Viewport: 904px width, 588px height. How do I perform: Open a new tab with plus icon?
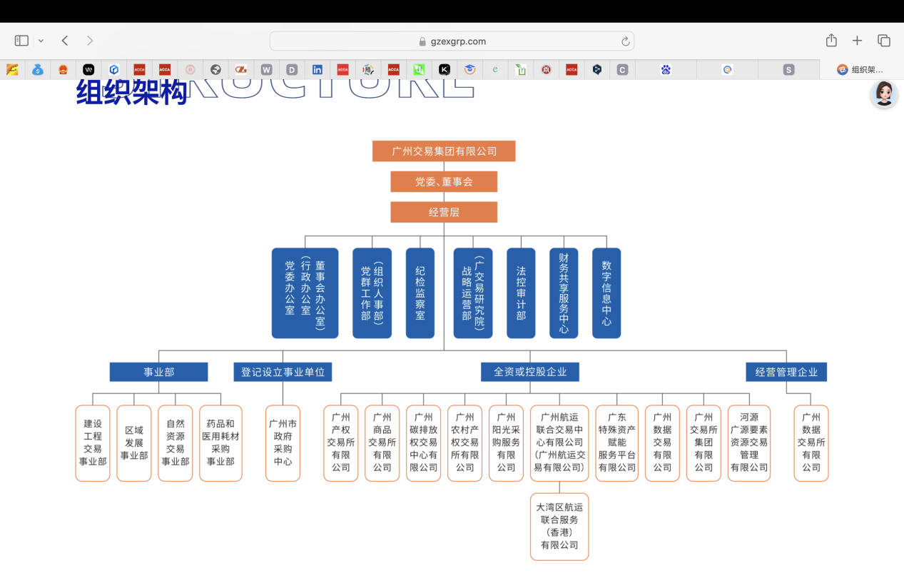pyautogui.click(x=858, y=41)
